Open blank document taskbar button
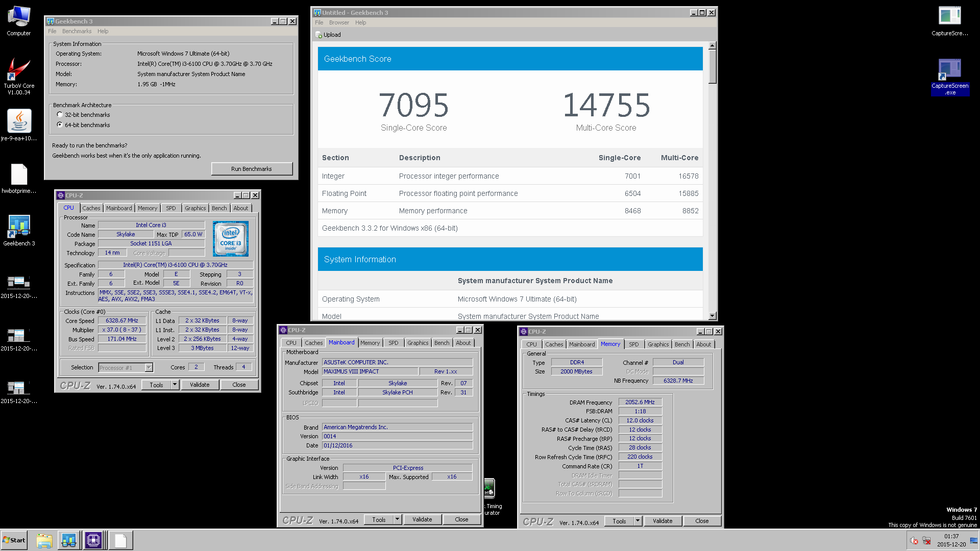980x551 pixels. point(120,540)
